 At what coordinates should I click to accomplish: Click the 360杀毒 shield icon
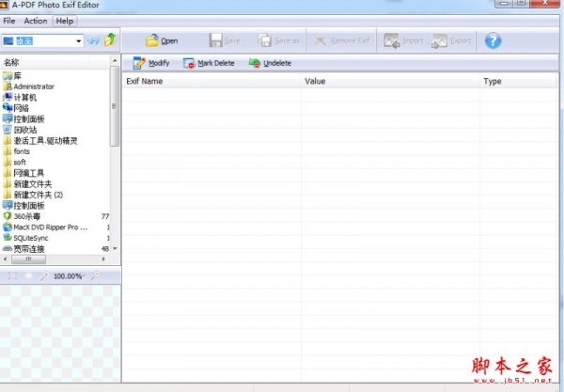[x=8, y=216]
